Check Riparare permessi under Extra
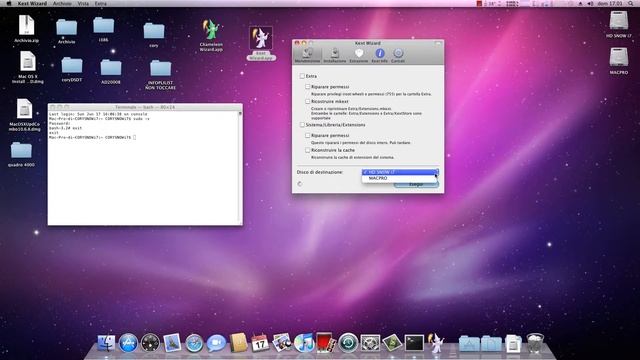This screenshot has height=360, width=640. pos(308,87)
